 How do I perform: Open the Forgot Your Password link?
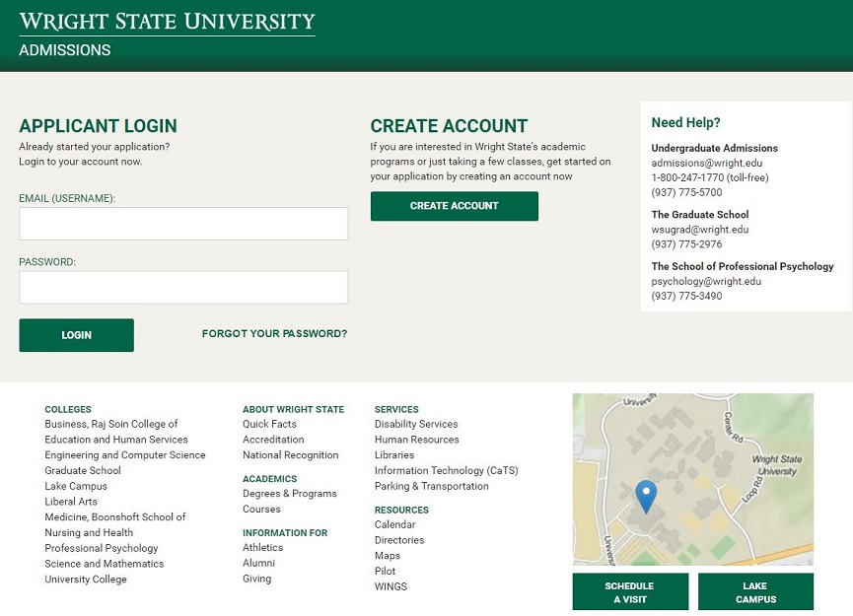(274, 334)
